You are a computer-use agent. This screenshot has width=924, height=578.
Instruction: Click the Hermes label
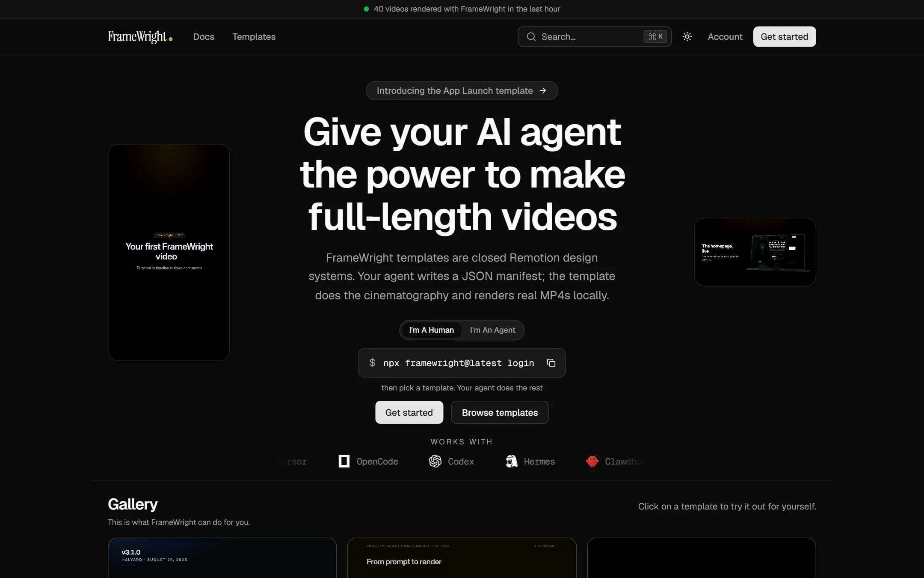coord(539,462)
